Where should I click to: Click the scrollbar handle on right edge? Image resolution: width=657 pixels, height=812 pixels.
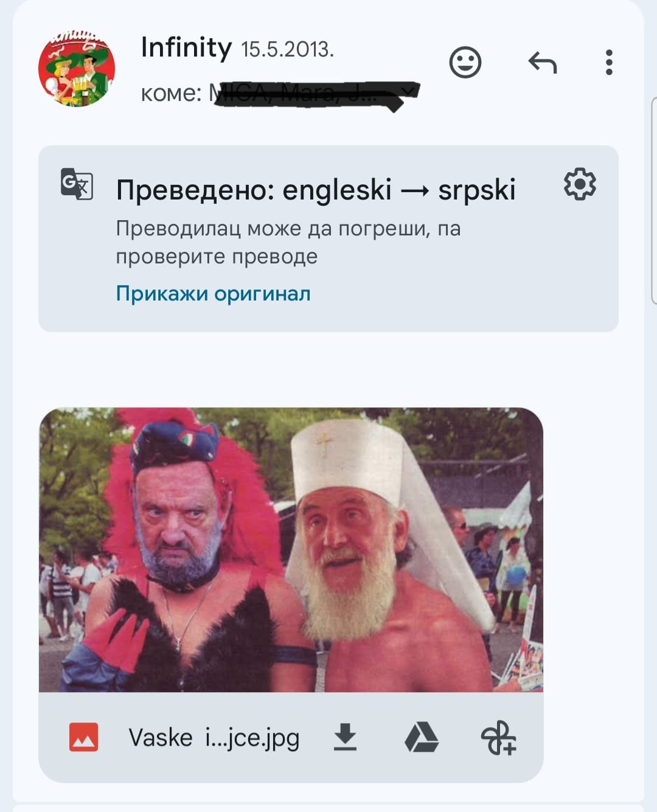(654, 200)
